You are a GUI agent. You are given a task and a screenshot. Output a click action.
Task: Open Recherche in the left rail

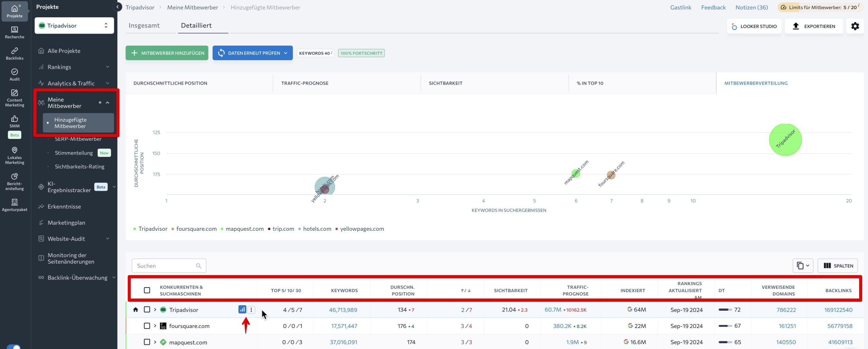tap(15, 33)
